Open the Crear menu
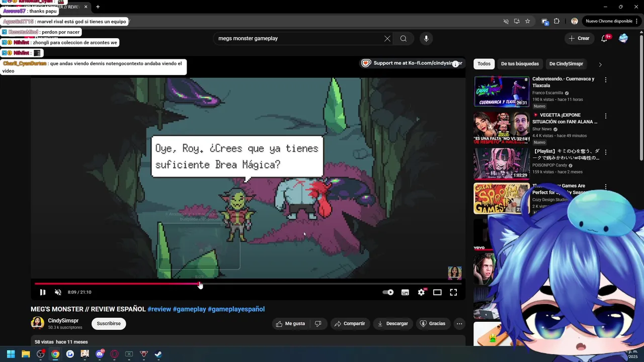Viewport: 644px width, 362px height. (579, 38)
